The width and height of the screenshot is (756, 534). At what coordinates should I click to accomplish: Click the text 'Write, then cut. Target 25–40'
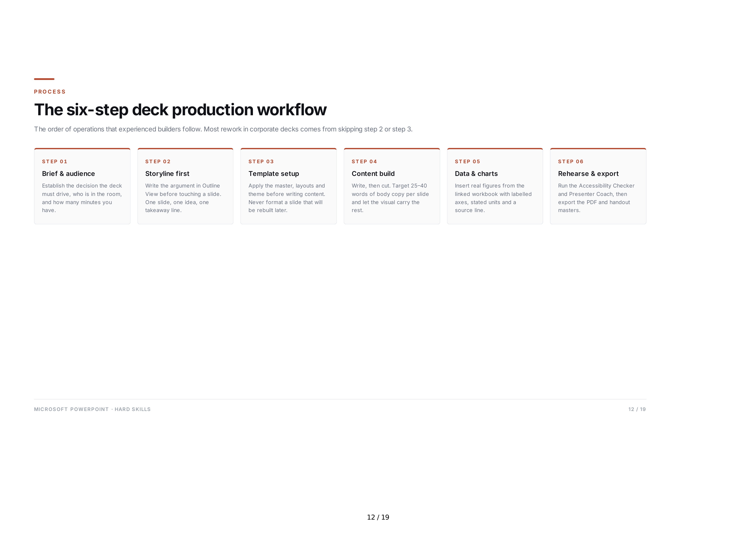point(389,186)
